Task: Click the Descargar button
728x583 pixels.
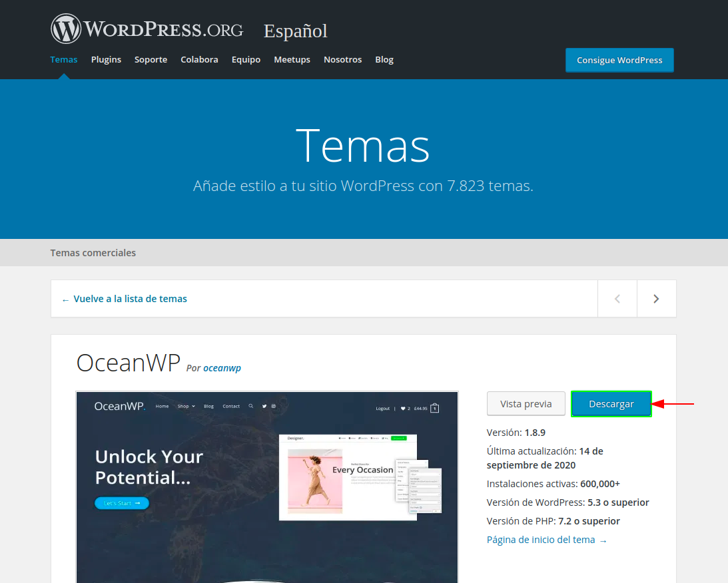Action: [611, 404]
